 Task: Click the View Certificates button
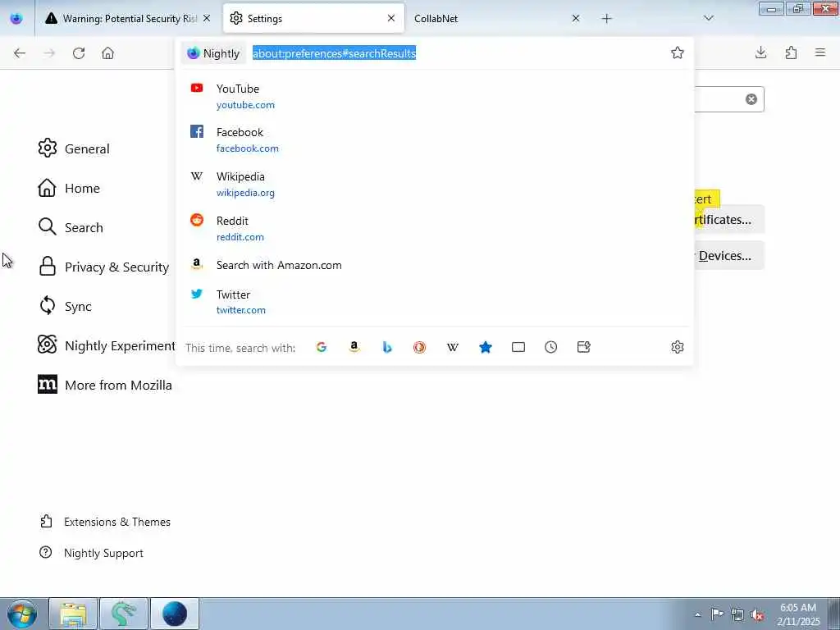click(x=729, y=220)
